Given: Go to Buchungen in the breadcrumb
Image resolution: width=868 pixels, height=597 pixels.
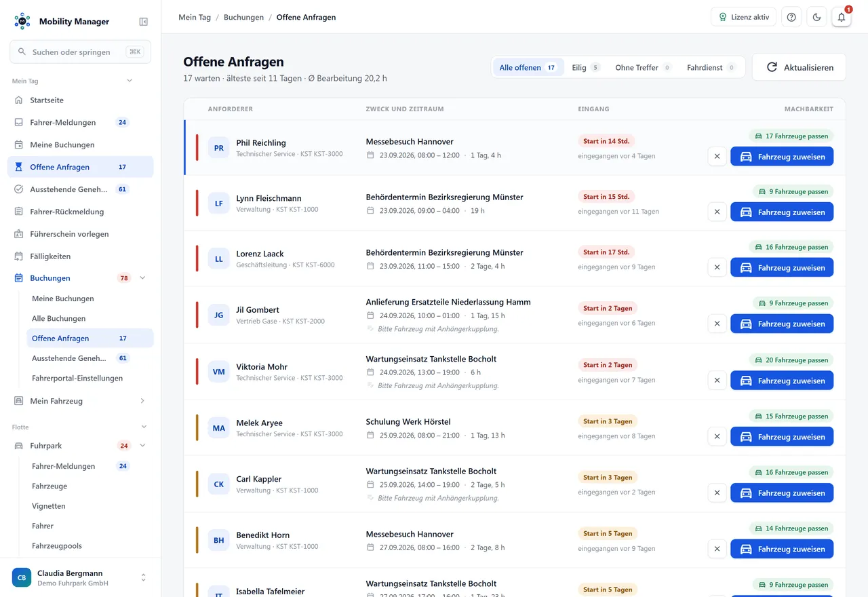Looking at the screenshot, I should pos(243,18).
